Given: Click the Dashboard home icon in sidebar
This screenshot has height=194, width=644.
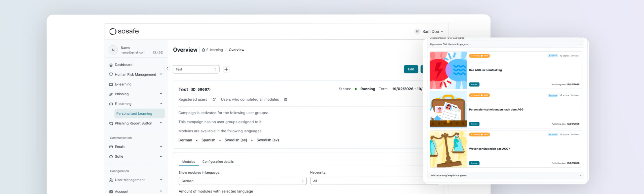Looking at the screenshot, I should click(x=111, y=65).
